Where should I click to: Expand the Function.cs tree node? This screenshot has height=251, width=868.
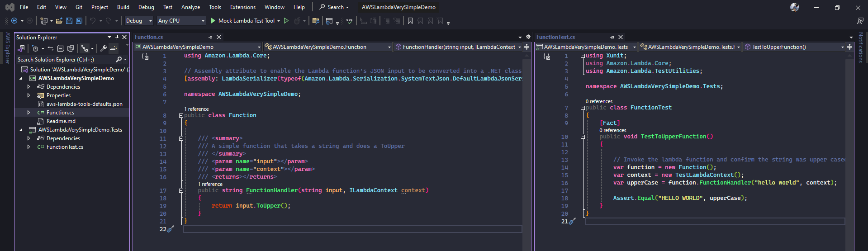(x=28, y=113)
